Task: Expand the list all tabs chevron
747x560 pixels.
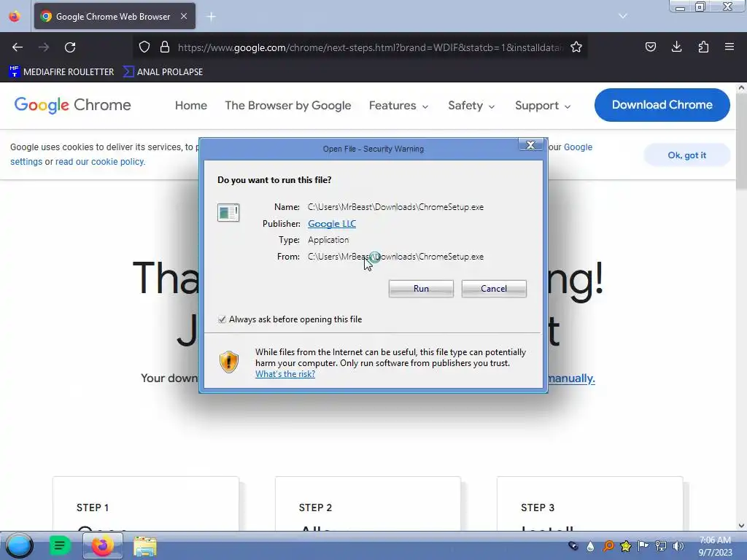Action: click(x=623, y=16)
